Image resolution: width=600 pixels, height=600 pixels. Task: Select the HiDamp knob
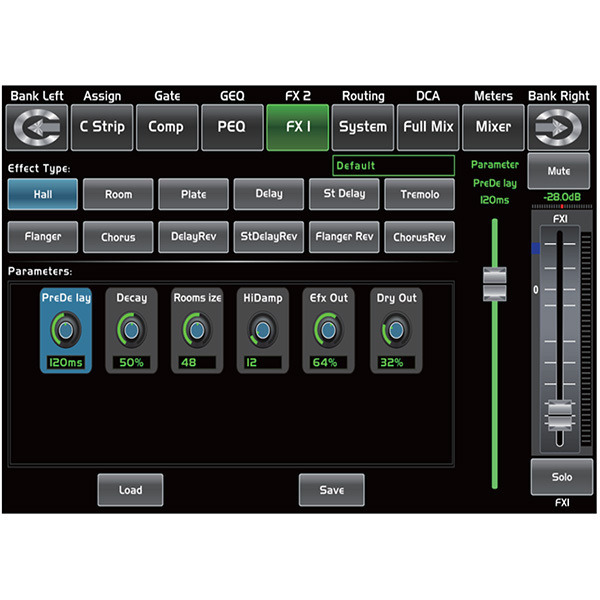(x=262, y=330)
